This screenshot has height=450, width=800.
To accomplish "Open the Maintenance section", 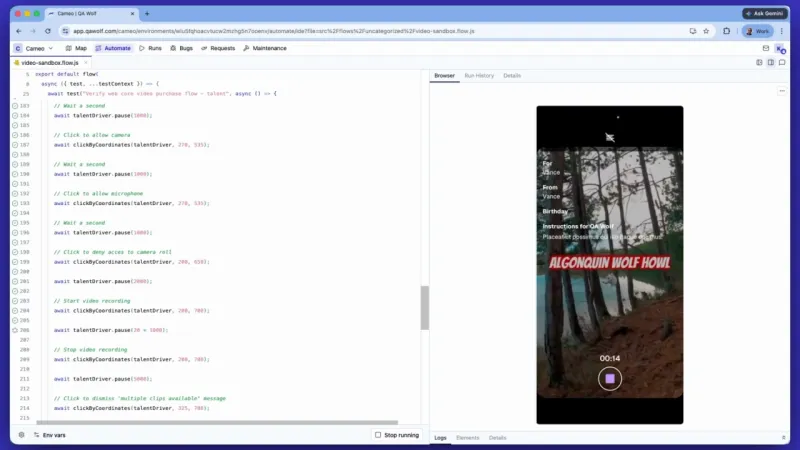I will [x=265, y=48].
